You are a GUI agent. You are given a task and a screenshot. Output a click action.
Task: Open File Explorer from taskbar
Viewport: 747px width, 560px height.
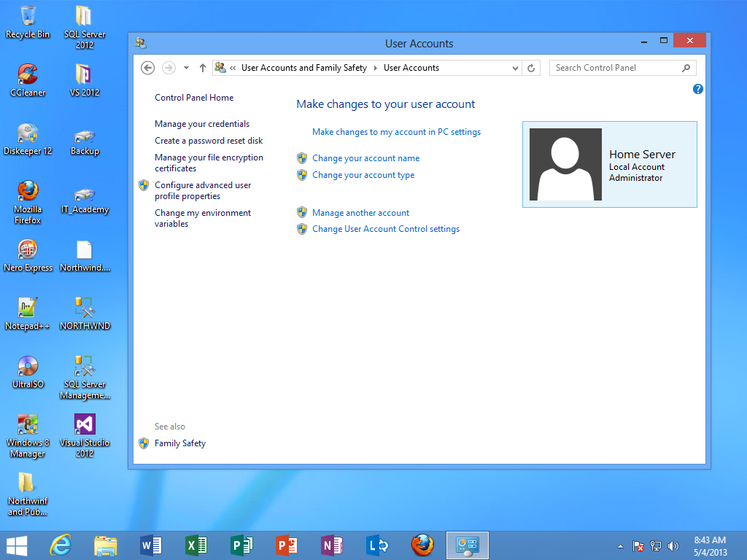click(x=106, y=545)
